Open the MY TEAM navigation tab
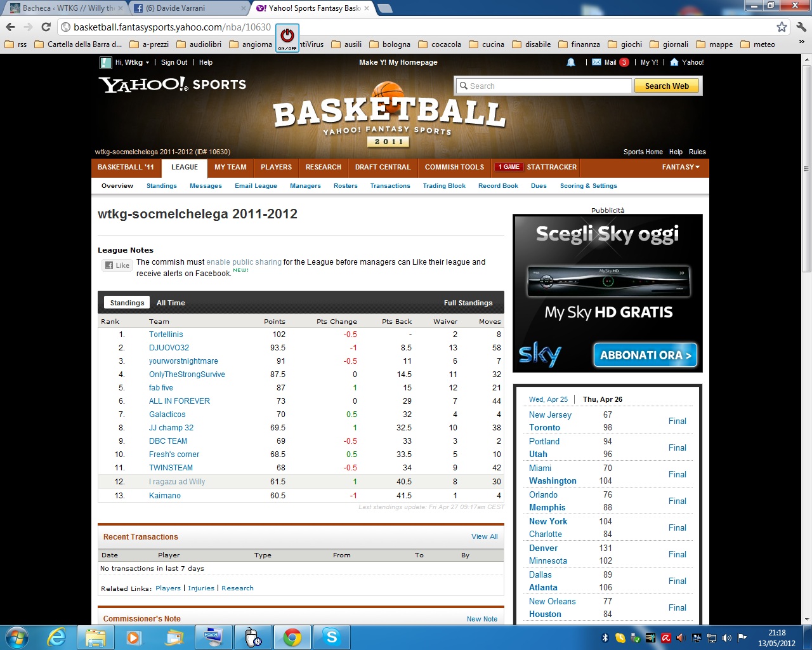This screenshot has width=812, height=650. click(x=230, y=167)
